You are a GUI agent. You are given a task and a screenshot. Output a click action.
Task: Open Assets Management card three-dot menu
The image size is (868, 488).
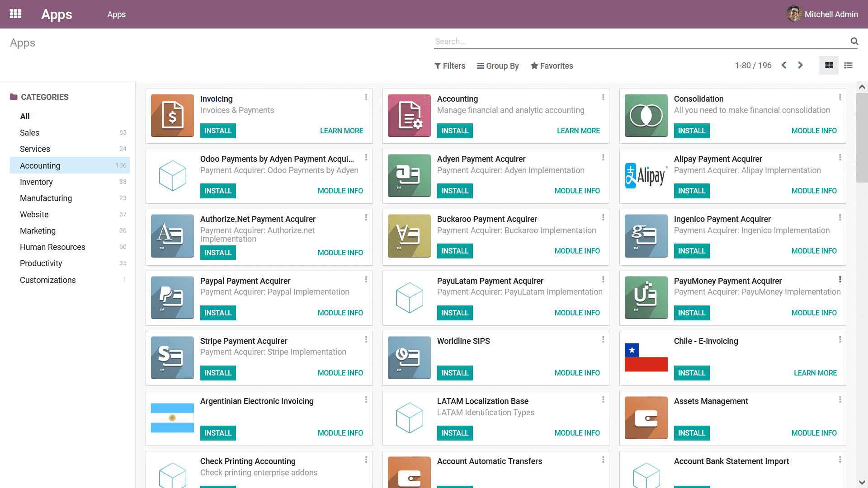pyautogui.click(x=840, y=399)
